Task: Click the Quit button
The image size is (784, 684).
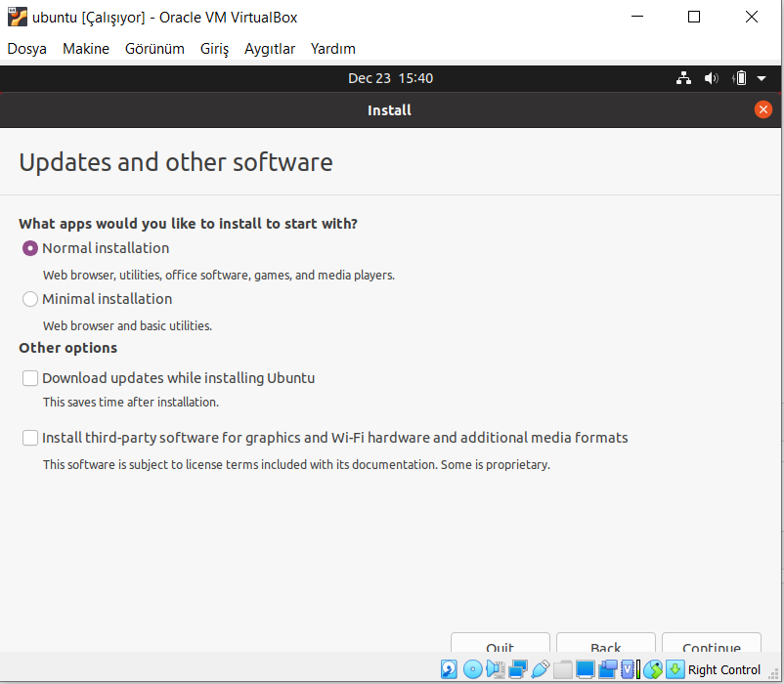Action: pyautogui.click(x=500, y=643)
